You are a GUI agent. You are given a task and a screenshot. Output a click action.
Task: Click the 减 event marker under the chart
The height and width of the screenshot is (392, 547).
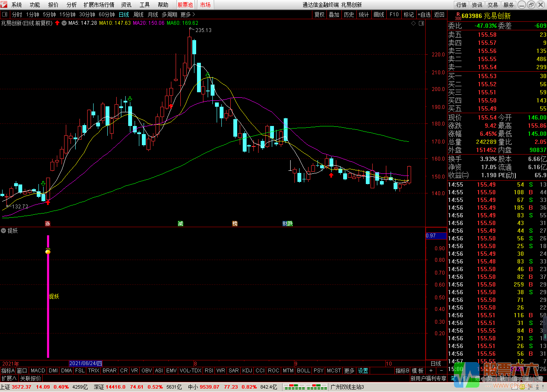point(181,223)
